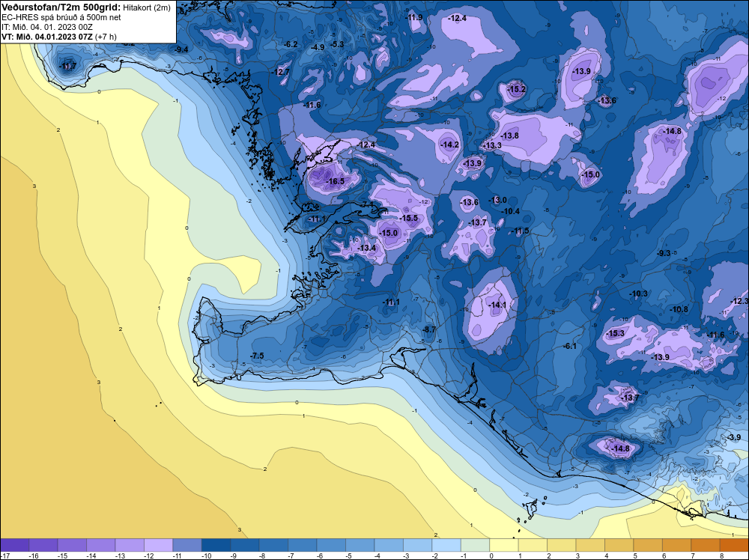Screen dimensions: 749x560
Task: Click the -9.3 temperature value
Action: click(664, 253)
